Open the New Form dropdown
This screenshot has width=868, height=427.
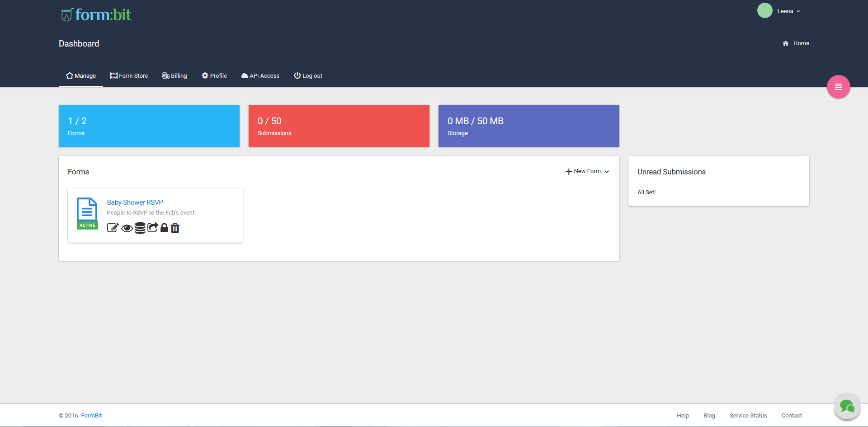(587, 171)
